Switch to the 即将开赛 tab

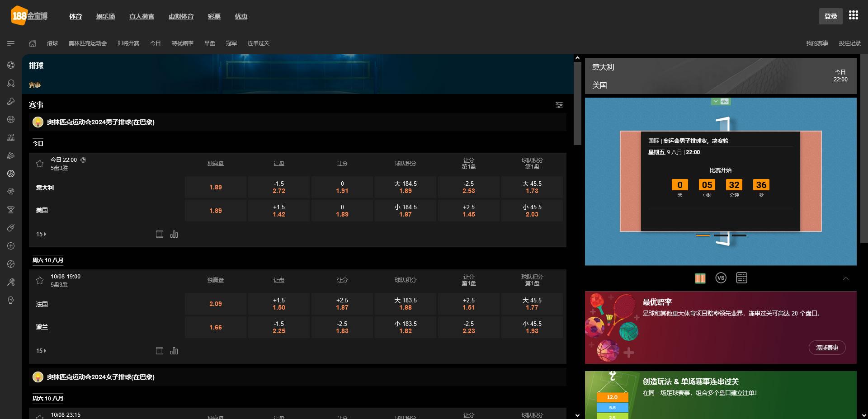[x=128, y=43]
